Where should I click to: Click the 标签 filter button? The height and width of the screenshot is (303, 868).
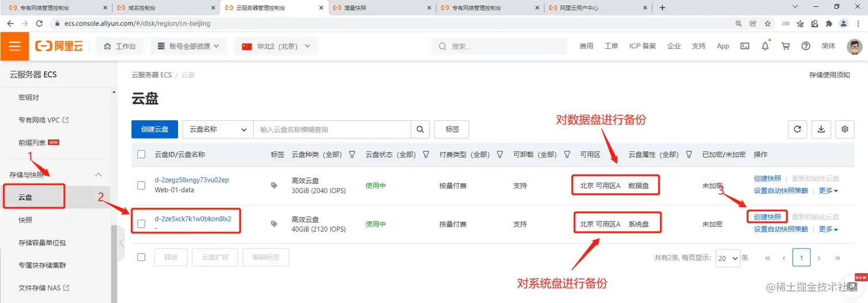click(x=452, y=129)
